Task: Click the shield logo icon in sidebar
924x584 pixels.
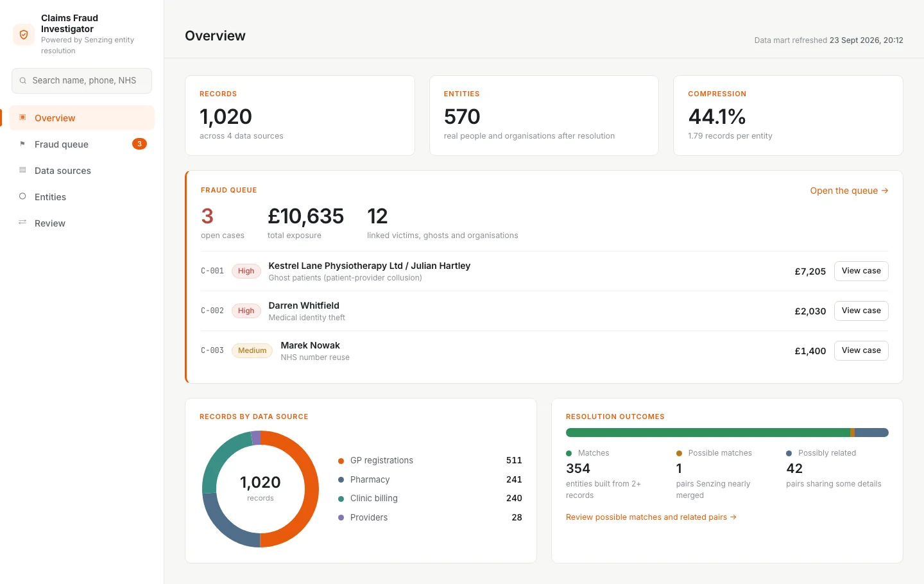Action: point(24,35)
